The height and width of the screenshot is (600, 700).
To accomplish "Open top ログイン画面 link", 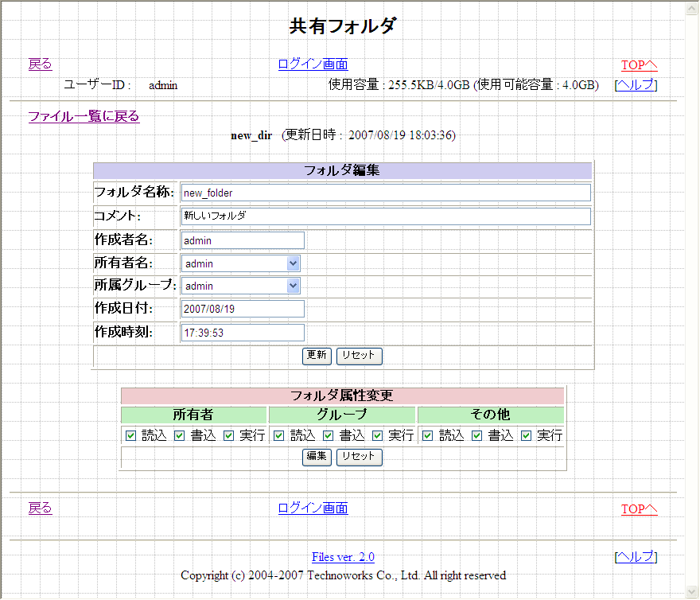I will click(x=313, y=64).
